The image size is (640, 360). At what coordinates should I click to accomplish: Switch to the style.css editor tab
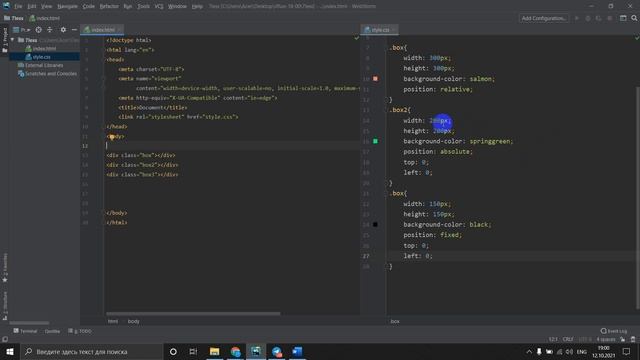[380, 30]
